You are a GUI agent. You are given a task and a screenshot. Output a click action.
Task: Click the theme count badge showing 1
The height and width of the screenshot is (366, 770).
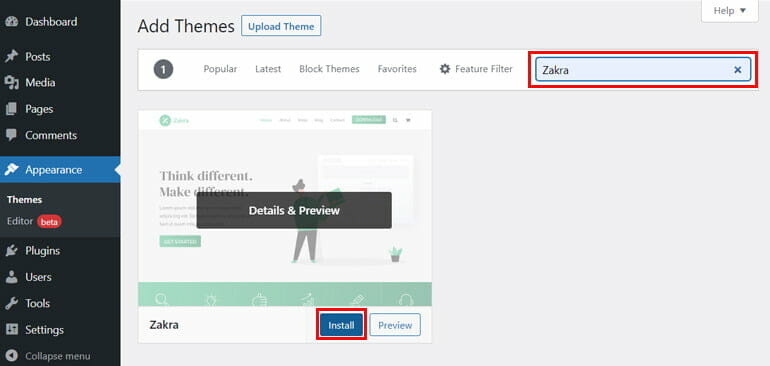[164, 69]
